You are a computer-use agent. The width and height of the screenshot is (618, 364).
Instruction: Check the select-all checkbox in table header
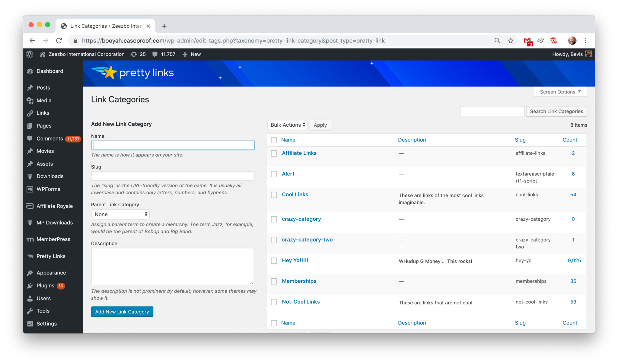click(x=274, y=140)
